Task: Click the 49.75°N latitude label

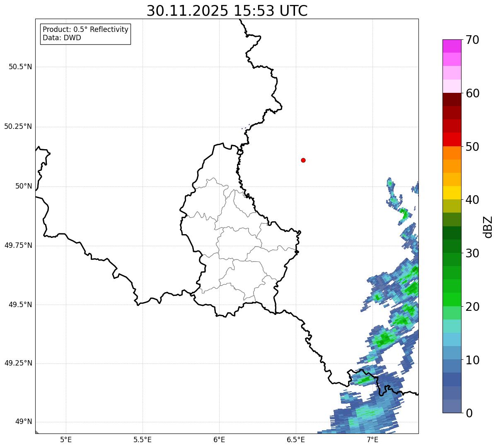Action: point(18,245)
